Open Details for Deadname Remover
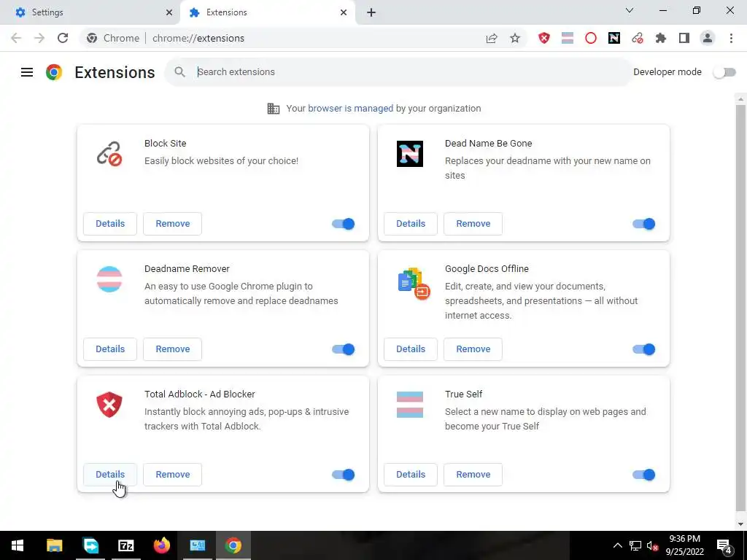Image resolution: width=747 pixels, height=560 pixels. pyautogui.click(x=110, y=349)
